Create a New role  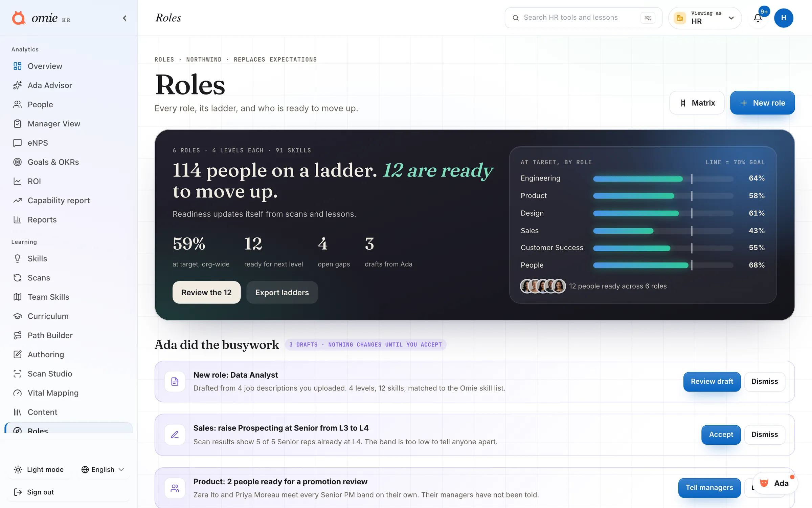click(762, 103)
